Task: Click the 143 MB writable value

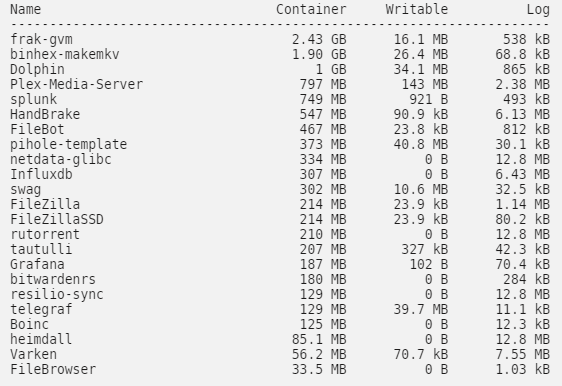Action: click(425, 84)
